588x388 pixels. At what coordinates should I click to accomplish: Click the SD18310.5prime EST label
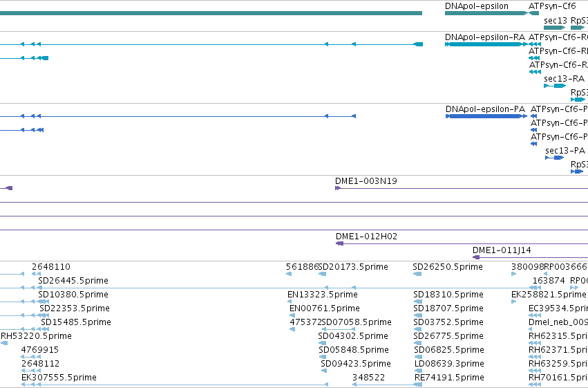(x=448, y=295)
